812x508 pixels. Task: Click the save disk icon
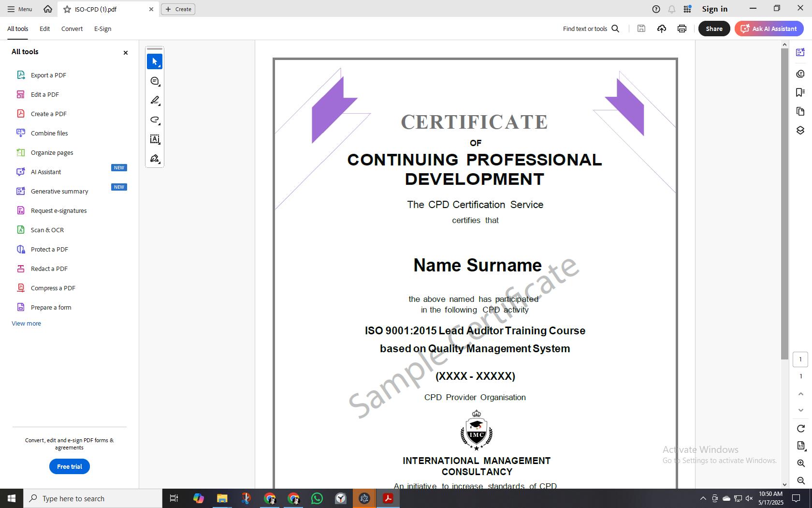click(641, 29)
